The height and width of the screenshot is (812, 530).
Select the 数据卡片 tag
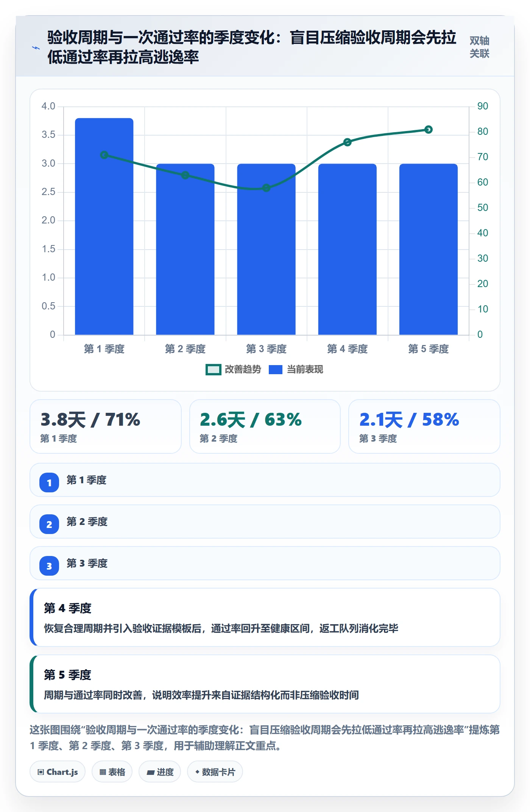pyautogui.click(x=215, y=771)
